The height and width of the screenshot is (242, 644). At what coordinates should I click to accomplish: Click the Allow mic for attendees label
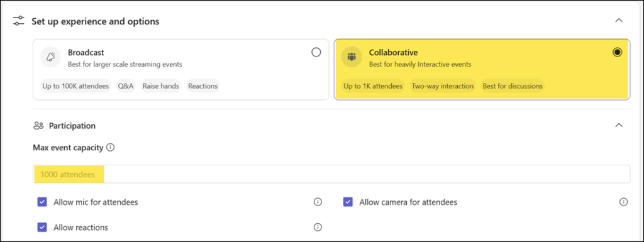coord(96,202)
